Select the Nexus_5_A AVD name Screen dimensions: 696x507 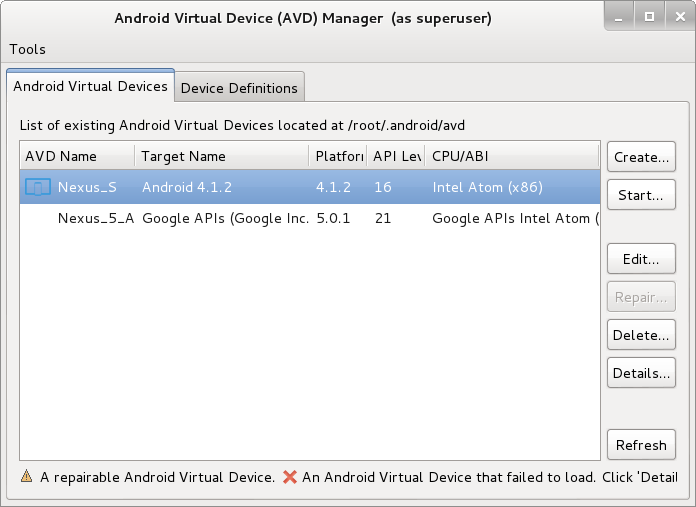(x=96, y=218)
